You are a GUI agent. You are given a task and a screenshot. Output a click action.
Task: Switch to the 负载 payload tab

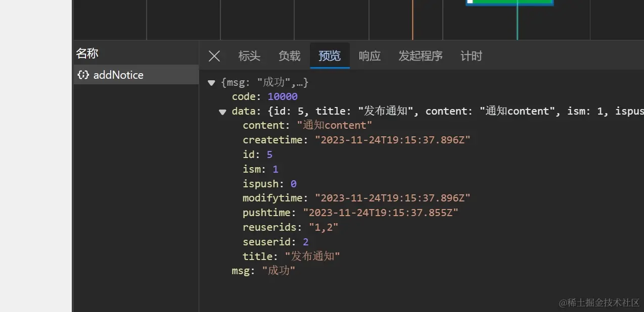point(289,56)
